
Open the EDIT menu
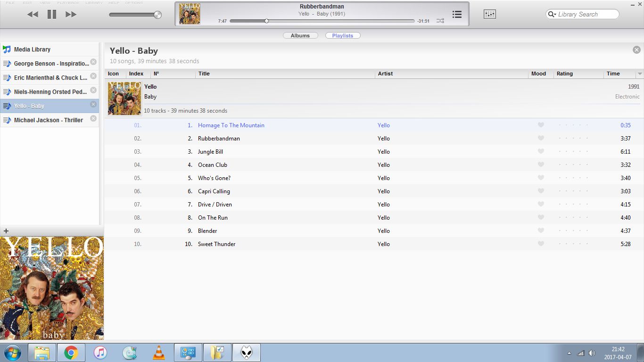27,3
